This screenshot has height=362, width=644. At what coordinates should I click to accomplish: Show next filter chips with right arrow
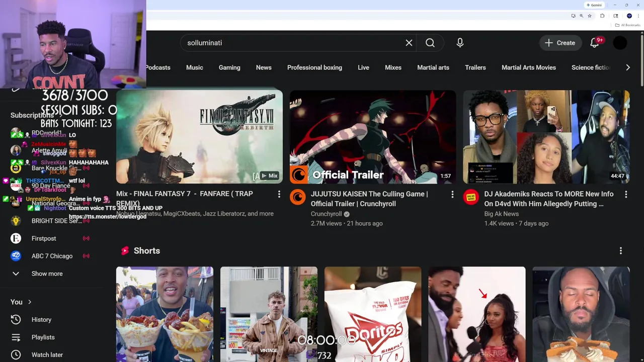627,67
